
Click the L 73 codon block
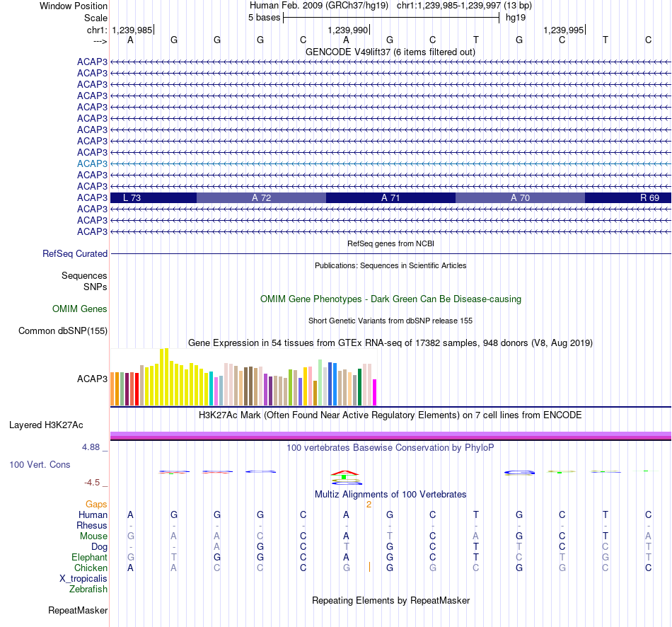(x=153, y=197)
